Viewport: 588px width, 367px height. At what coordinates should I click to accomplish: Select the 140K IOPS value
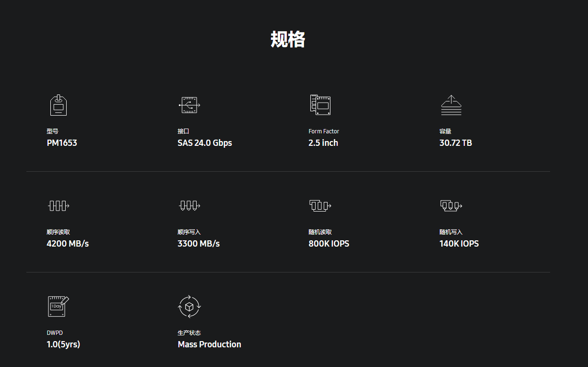coord(459,244)
